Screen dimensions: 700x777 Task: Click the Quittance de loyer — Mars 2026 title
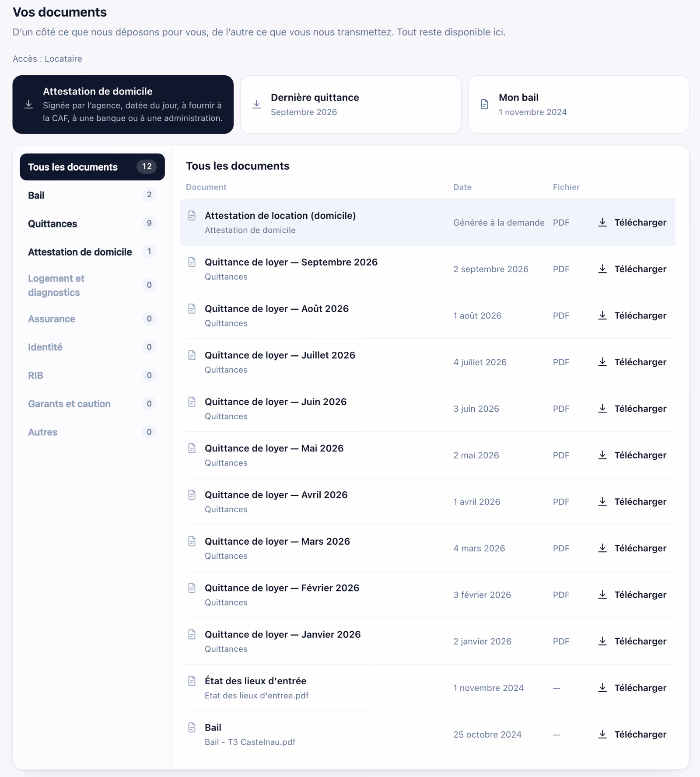click(277, 542)
